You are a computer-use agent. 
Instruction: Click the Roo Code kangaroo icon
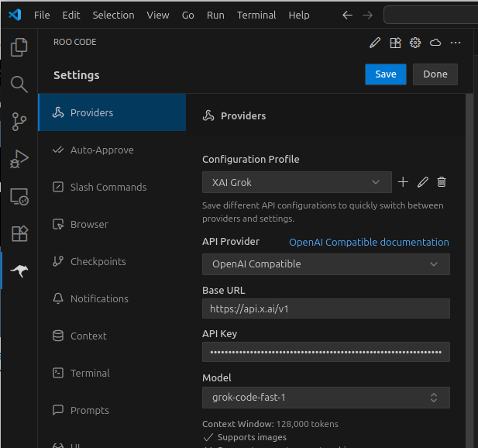(x=19, y=271)
